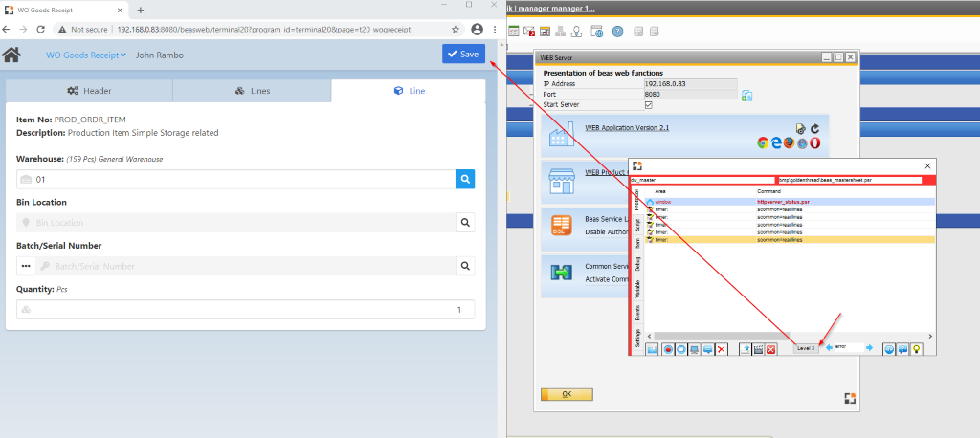This screenshot has width=980, height=438.
Task: Click the blue left arrow beside error field
Action: 829,347
